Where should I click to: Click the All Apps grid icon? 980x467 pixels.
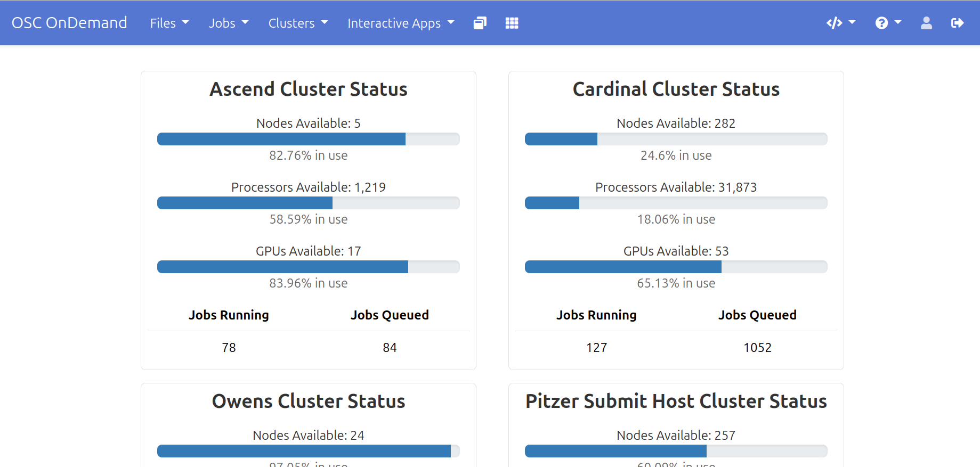[512, 23]
